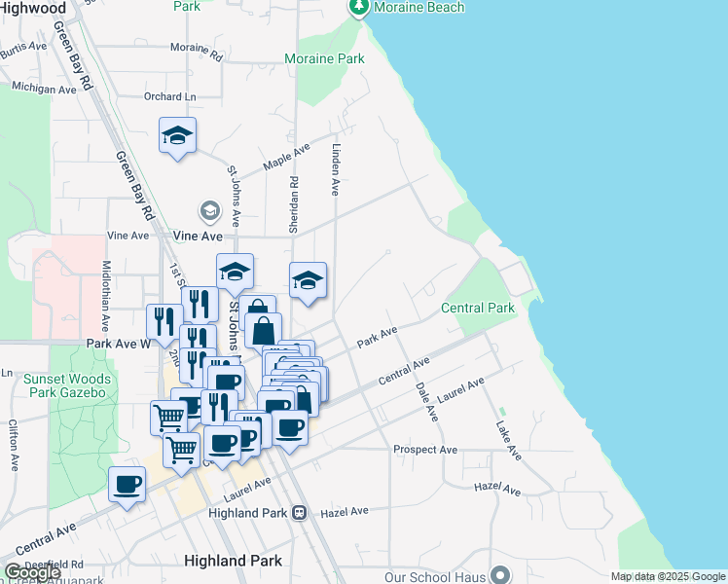Click the Central Park label

tap(477, 309)
